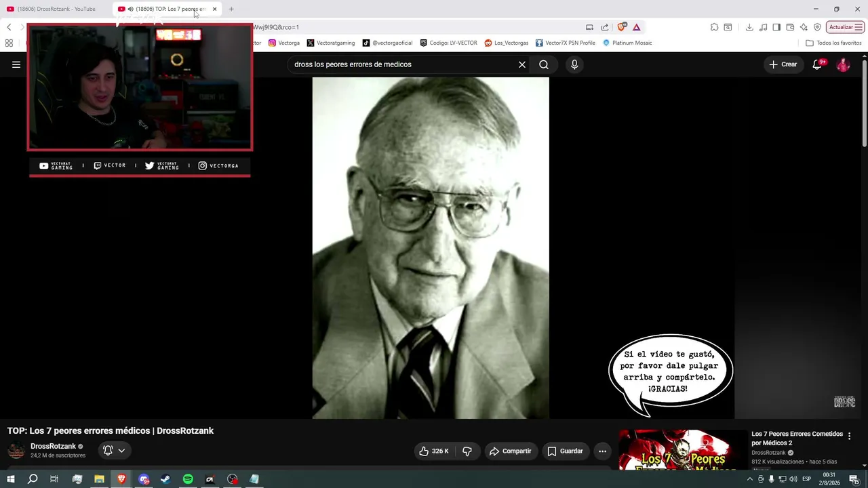Open options for the recommended video

point(849,436)
